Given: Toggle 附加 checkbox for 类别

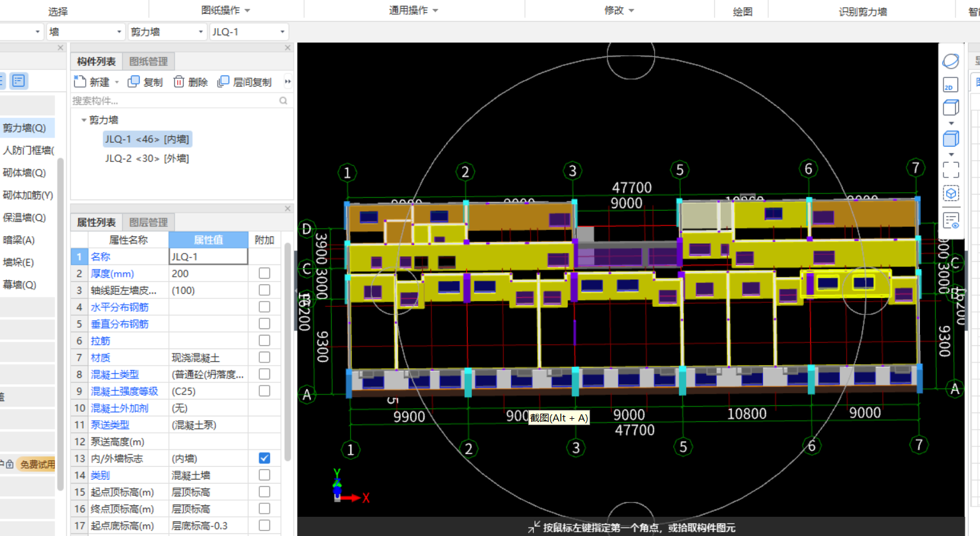Looking at the screenshot, I should point(264,475).
